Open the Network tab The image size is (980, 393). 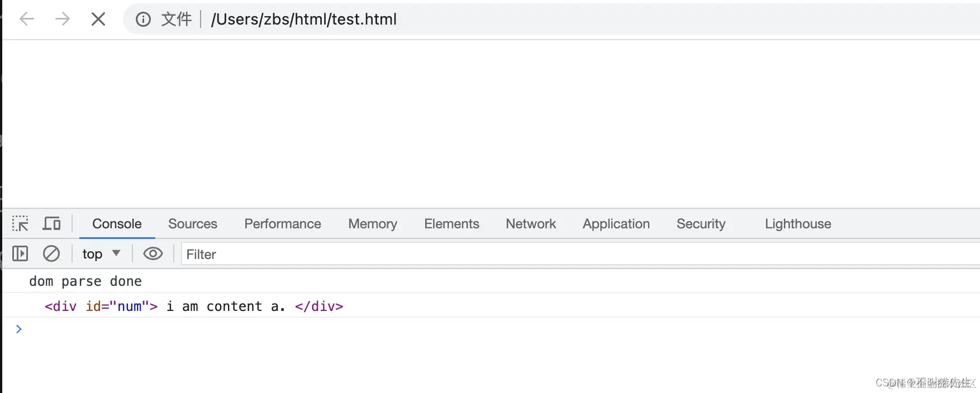[x=531, y=224]
